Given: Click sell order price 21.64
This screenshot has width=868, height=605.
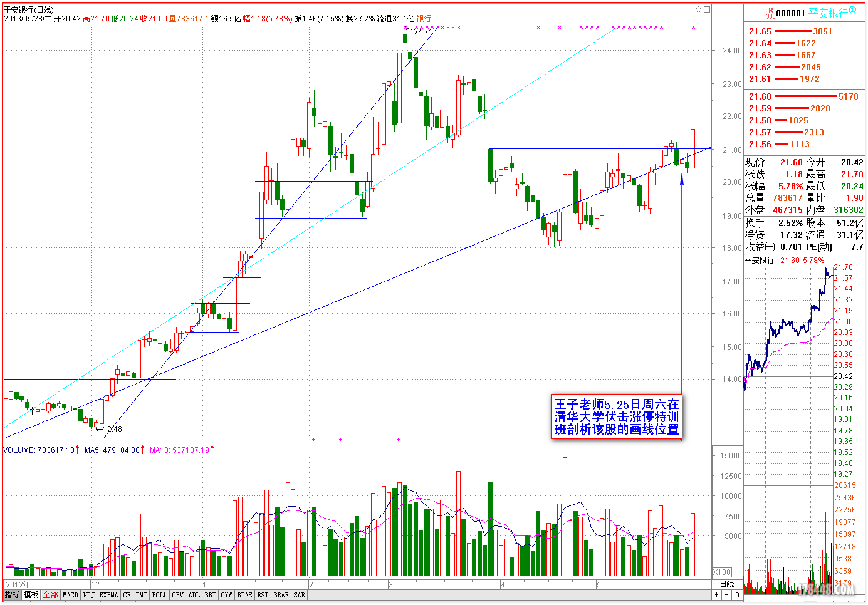Looking at the screenshot, I should [x=760, y=43].
